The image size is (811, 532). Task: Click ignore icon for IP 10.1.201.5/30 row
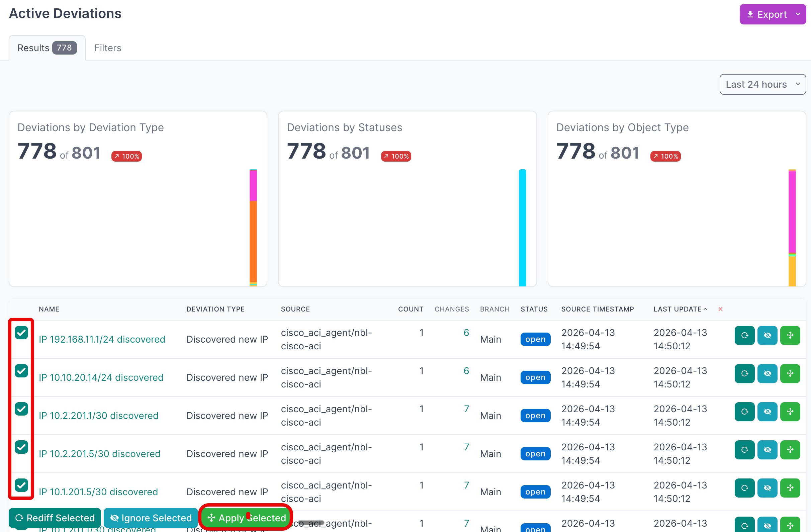pos(767,488)
